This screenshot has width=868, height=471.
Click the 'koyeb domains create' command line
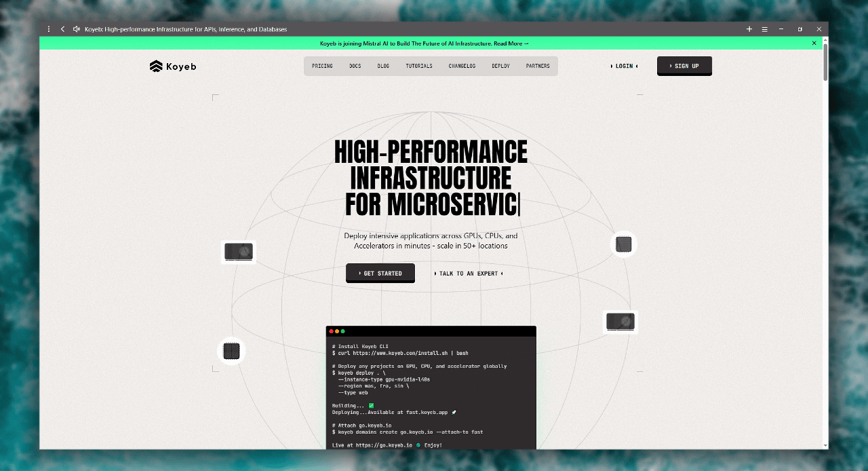[x=408, y=432]
